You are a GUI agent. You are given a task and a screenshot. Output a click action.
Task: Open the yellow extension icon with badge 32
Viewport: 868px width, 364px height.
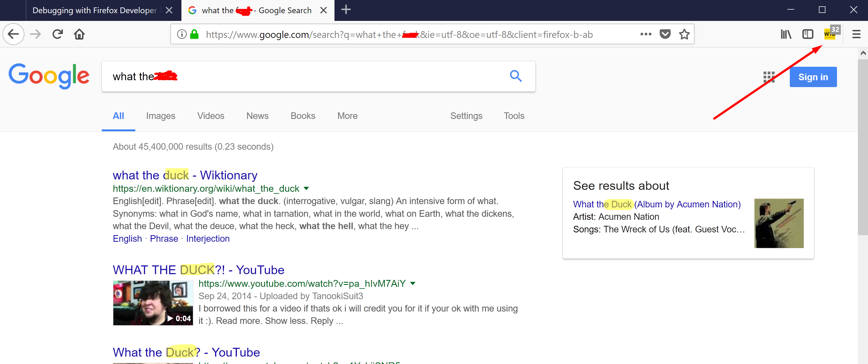coord(830,34)
